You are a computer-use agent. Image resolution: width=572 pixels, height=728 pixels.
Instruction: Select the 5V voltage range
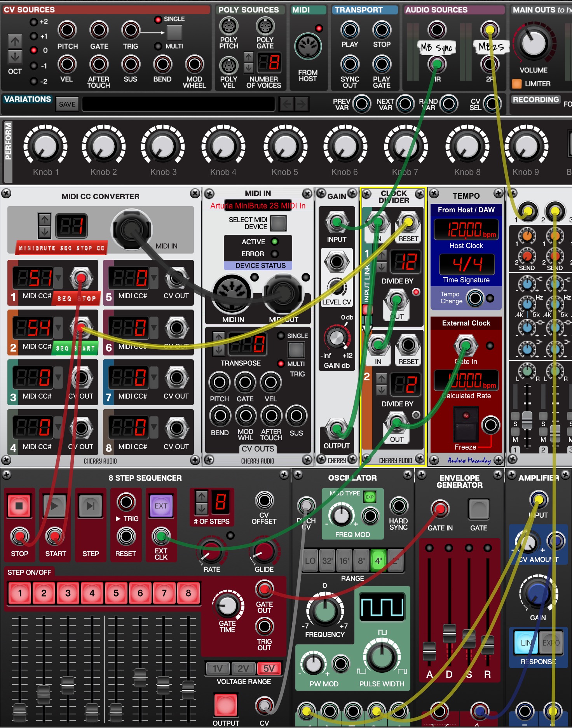(269, 668)
